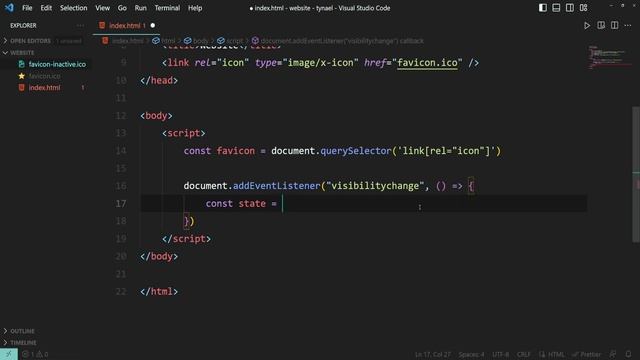The width and height of the screenshot is (640, 360).
Task: Click the closing </html> tag
Action: pos(159,291)
